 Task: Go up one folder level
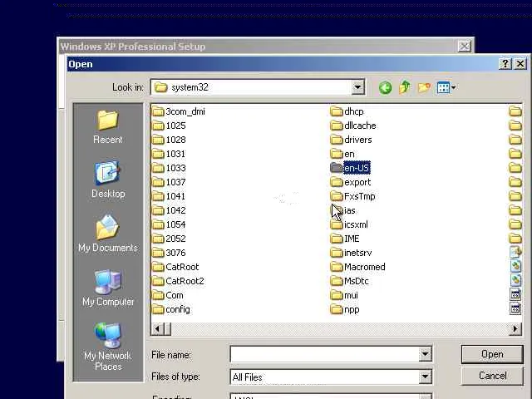pyautogui.click(x=405, y=87)
